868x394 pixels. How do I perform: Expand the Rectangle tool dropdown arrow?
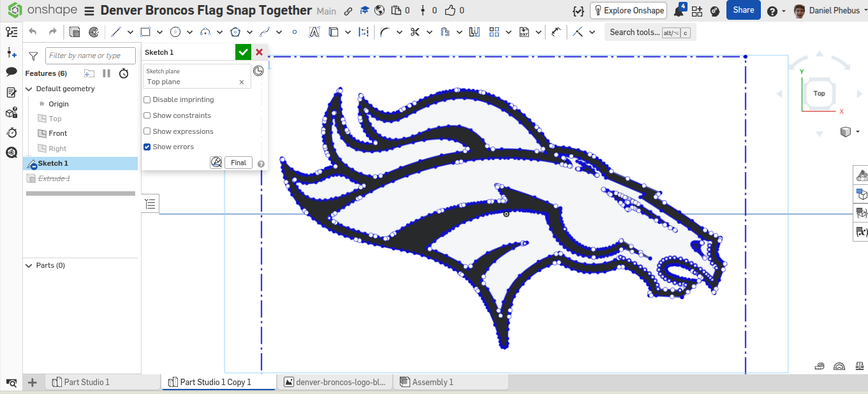tap(159, 32)
